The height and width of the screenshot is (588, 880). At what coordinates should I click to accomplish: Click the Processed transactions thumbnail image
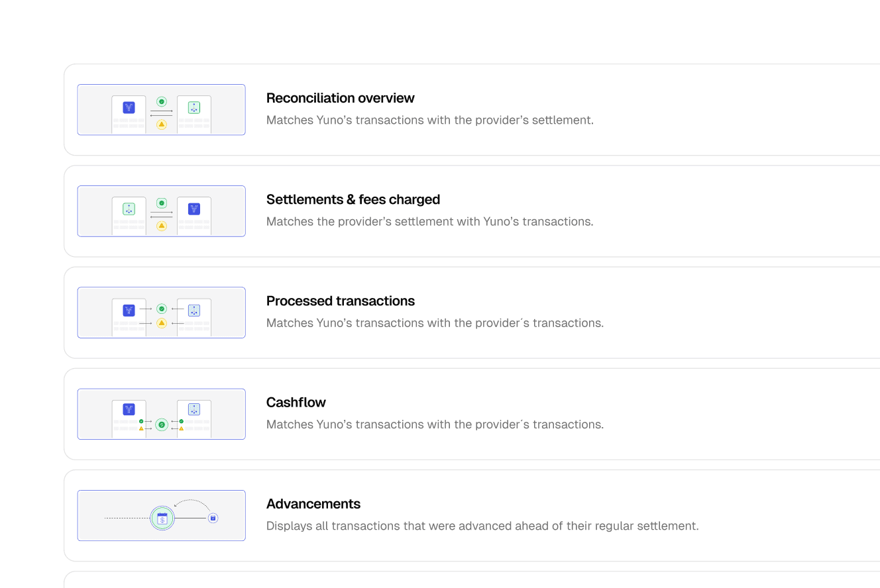(162, 313)
